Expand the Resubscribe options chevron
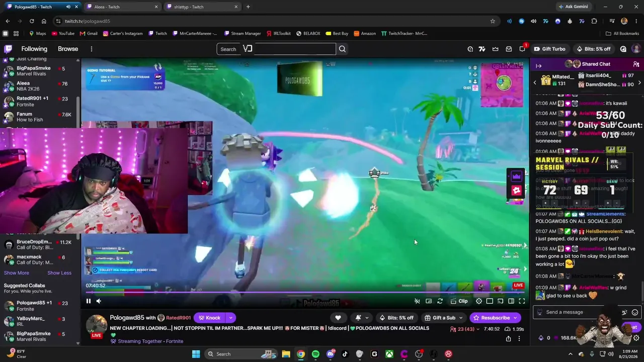This screenshot has width=644, height=362. tap(515, 318)
